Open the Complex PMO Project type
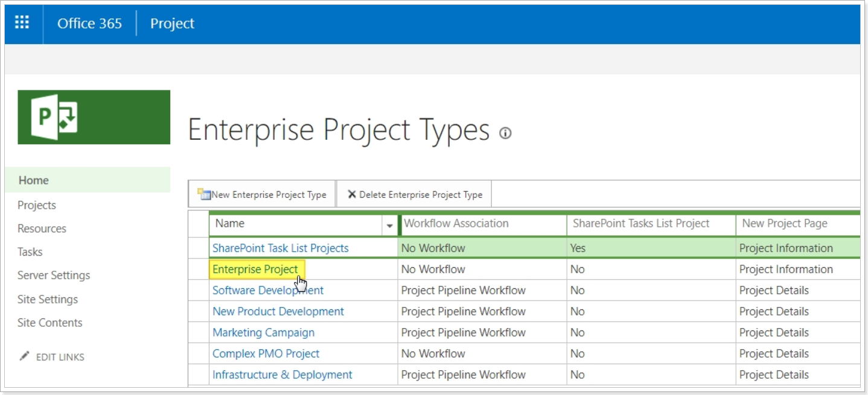The image size is (868, 395). pyautogui.click(x=266, y=353)
